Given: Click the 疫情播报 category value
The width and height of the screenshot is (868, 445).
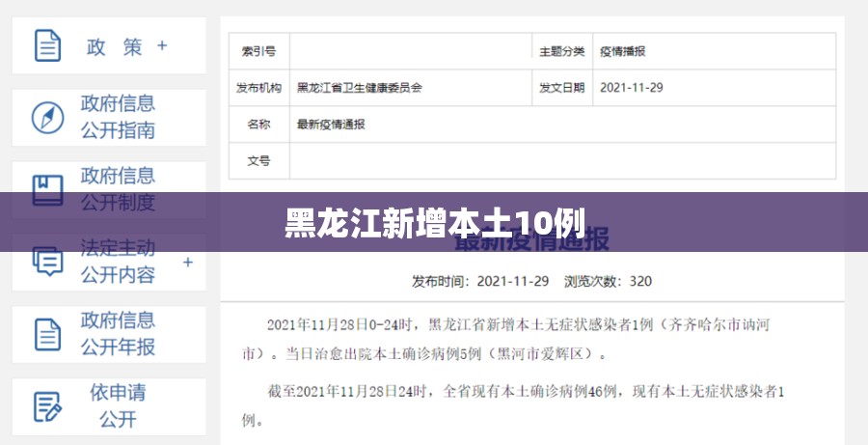Looking at the screenshot, I should click(623, 51).
